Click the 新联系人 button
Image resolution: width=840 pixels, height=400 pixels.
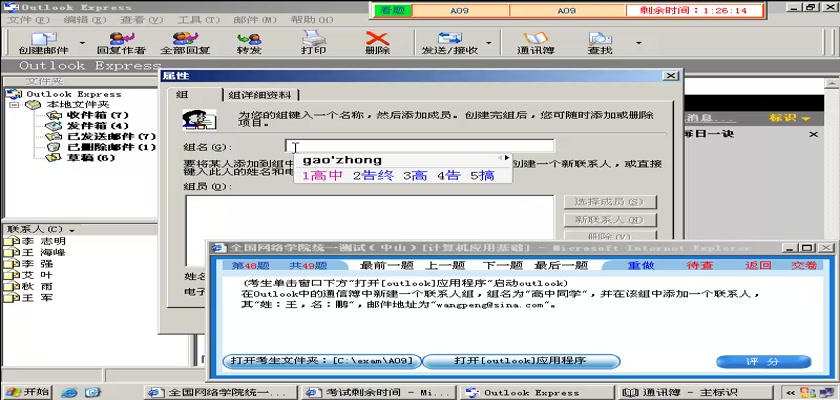click(610, 220)
